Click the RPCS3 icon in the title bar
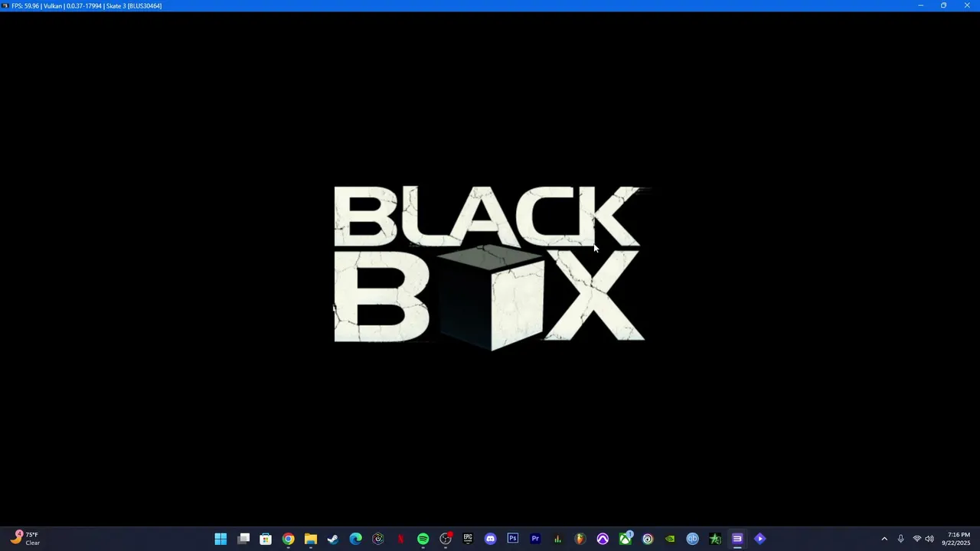The height and width of the screenshot is (551, 980). tap(5, 5)
